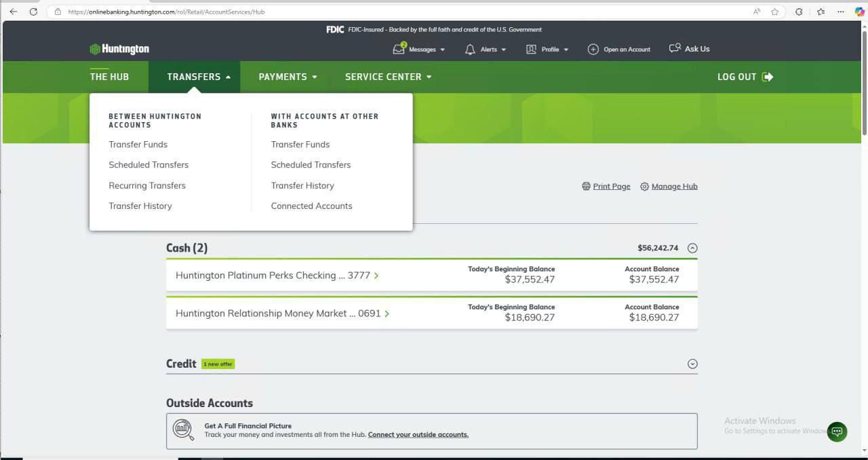The height and width of the screenshot is (460, 868).
Task: Open Transfer History between Huntington accounts
Action: pyautogui.click(x=140, y=206)
